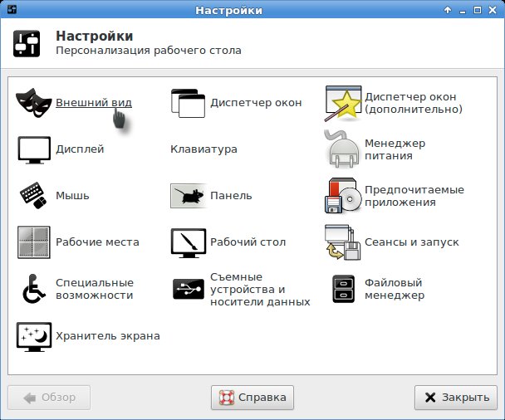Screen dimensions: 505x420
Task: Open the Менеджер питания plug icon
Action: [342, 149]
